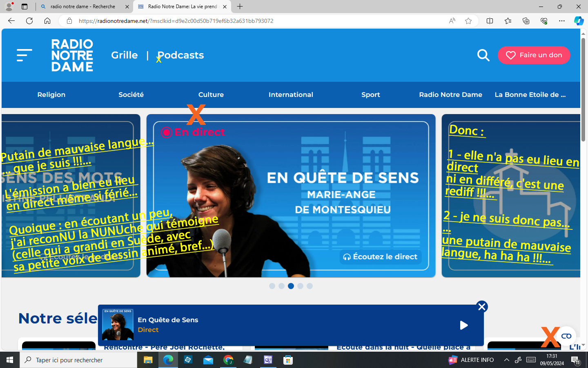
Task: Open Settings and more menu
Action: [561, 21]
